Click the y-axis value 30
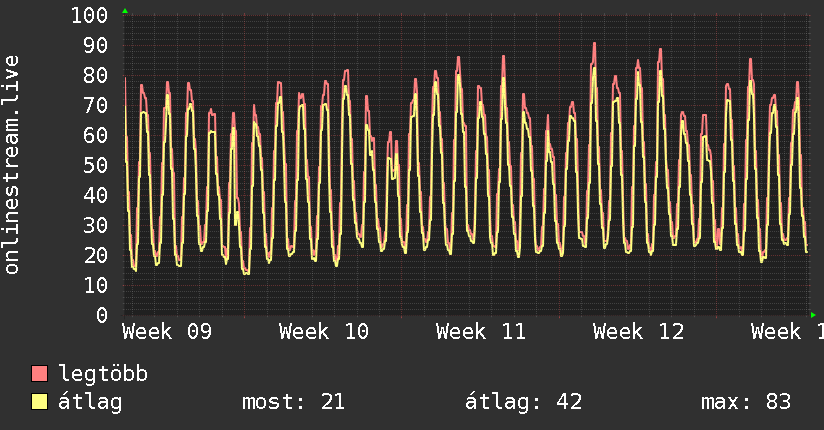The height and width of the screenshot is (430, 824). [x=96, y=225]
